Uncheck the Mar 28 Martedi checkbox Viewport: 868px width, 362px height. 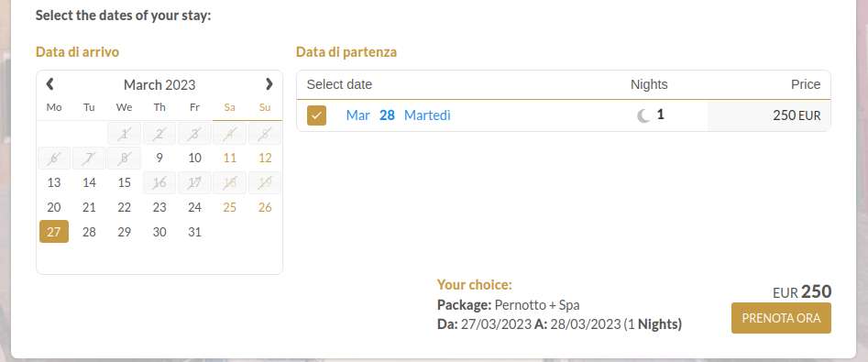(316, 115)
